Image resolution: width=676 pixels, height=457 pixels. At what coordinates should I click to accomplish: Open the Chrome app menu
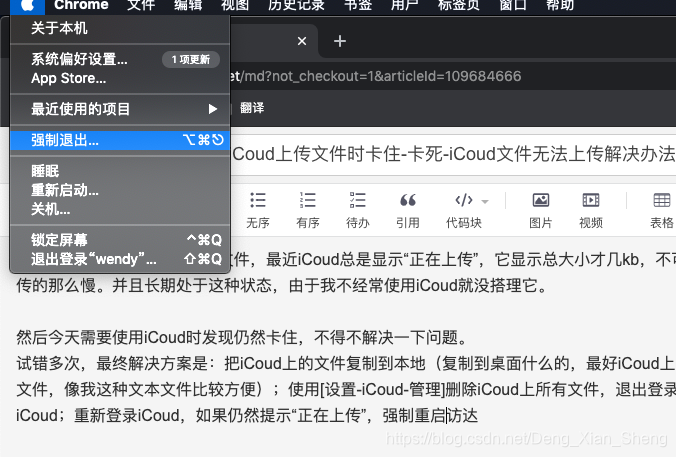tap(81, 5)
